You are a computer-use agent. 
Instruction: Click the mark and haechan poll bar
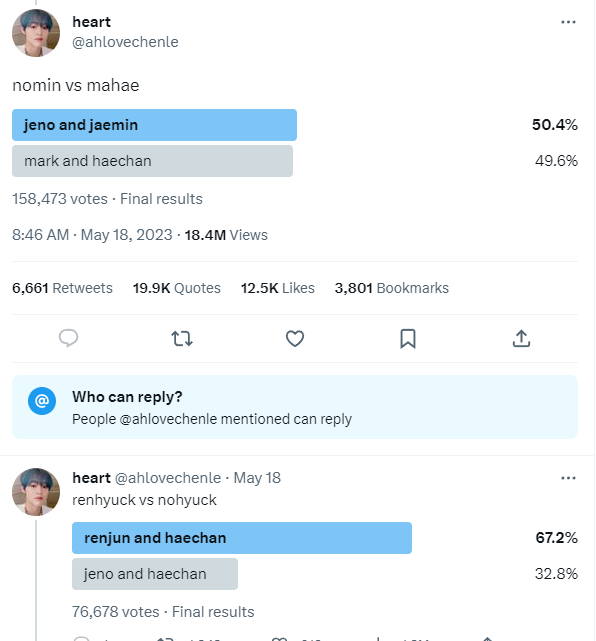pos(152,161)
